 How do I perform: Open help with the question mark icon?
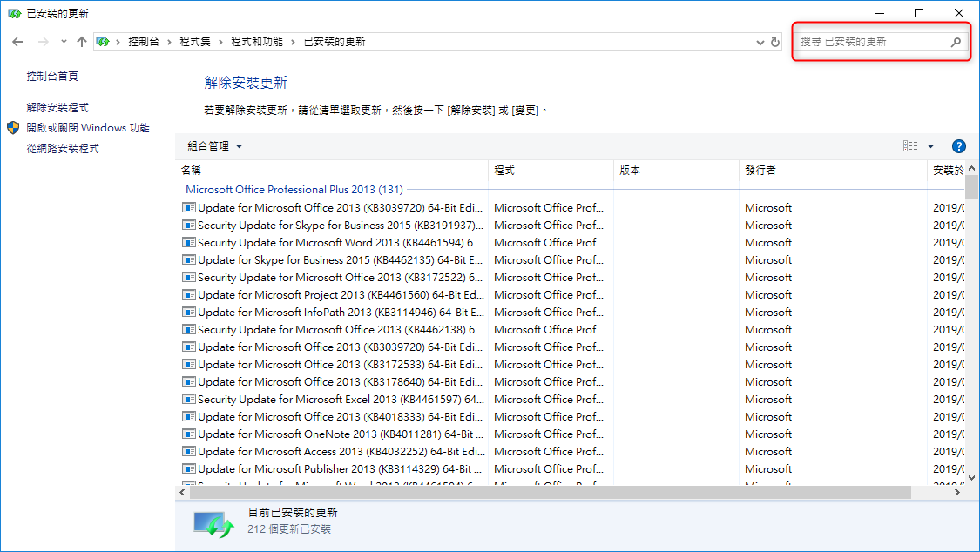tap(958, 146)
